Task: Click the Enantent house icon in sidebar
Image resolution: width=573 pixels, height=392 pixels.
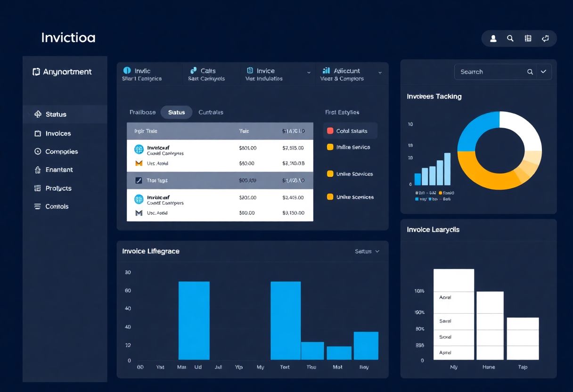Action: [38, 170]
